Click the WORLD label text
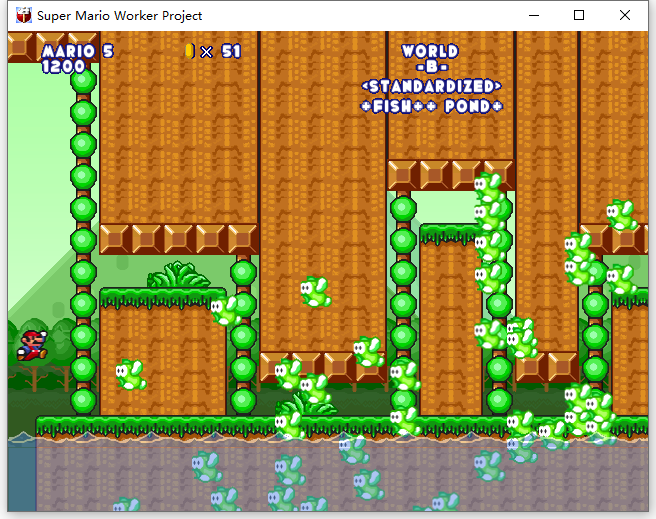The height and width of the screenshot is (519, 656). 430,51
